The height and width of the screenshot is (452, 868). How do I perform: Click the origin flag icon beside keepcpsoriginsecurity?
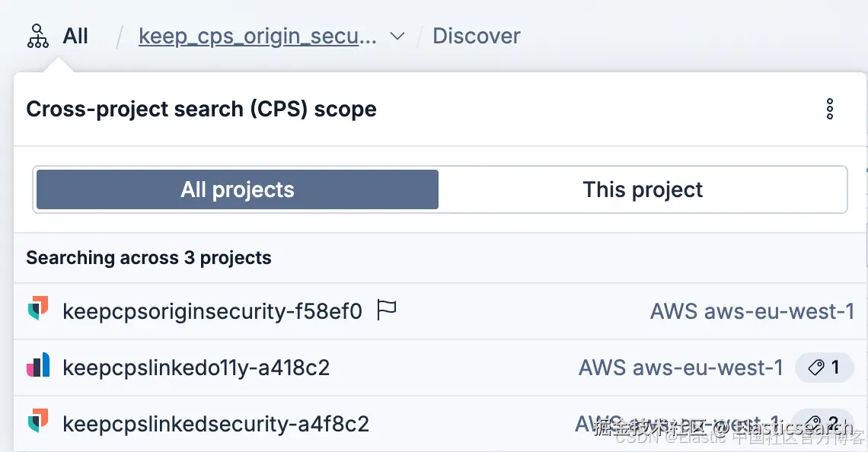(387, 310)
